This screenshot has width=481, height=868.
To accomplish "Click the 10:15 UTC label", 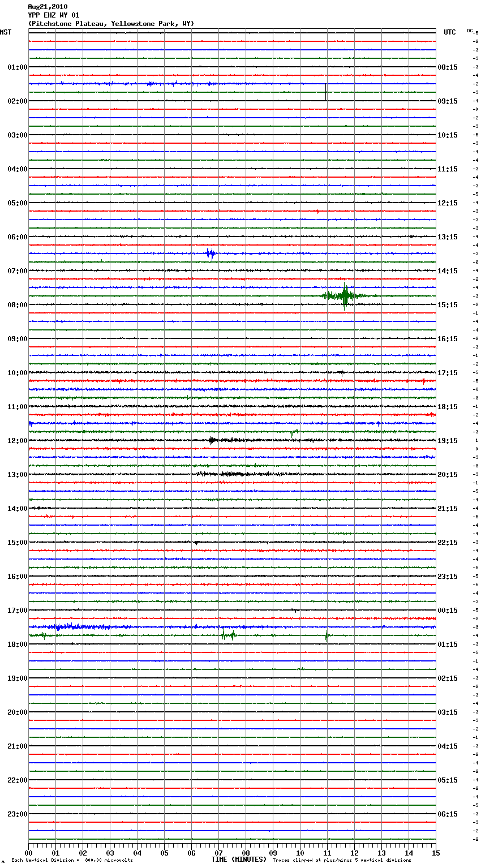I will pos(448,135).
